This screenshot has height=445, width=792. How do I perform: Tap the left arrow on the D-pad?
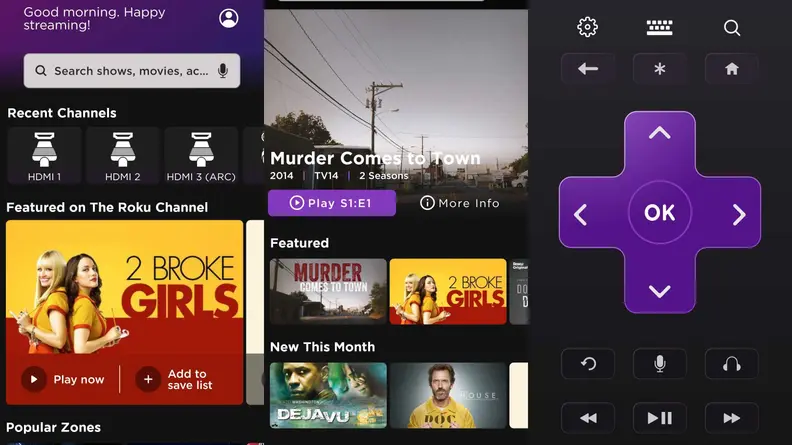[x=581, y=214]
